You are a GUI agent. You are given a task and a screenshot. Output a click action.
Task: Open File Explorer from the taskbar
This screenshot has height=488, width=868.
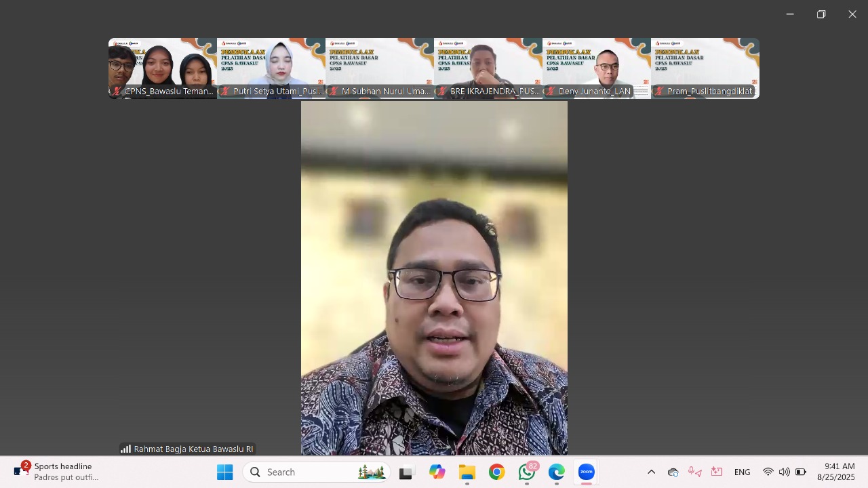[467, 472]
